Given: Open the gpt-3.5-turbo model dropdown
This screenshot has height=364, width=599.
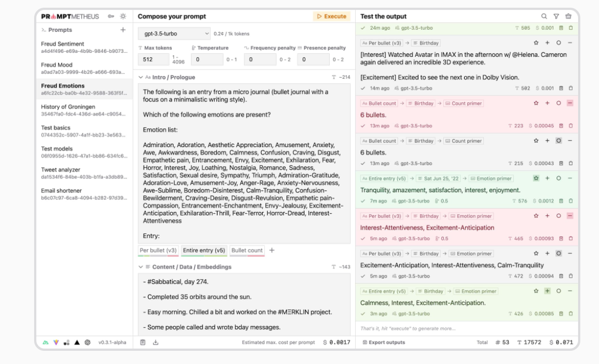Looking at the screenshot, I should [174, 34].
